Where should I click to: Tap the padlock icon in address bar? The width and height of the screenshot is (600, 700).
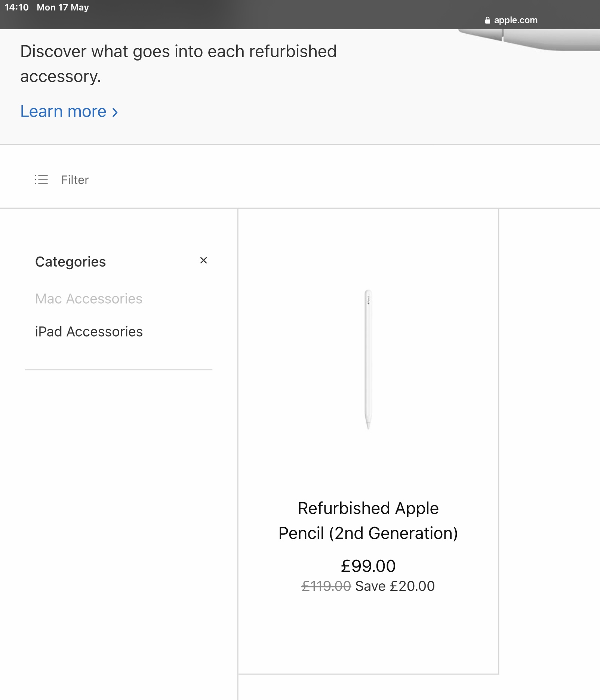pyautogui.click(x=487, y=20)
